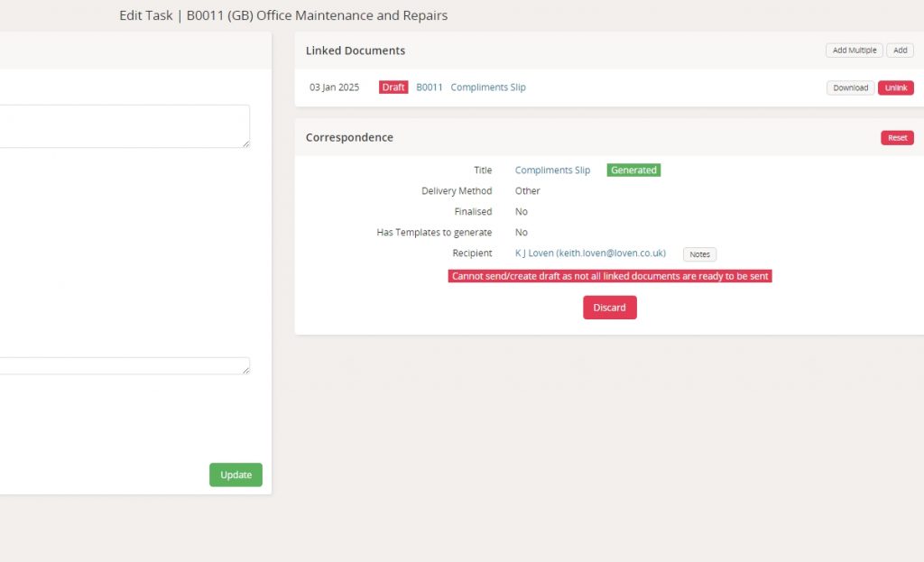
Task: Open Compliments Slip link beside B0011
Action: click(488, 88)
